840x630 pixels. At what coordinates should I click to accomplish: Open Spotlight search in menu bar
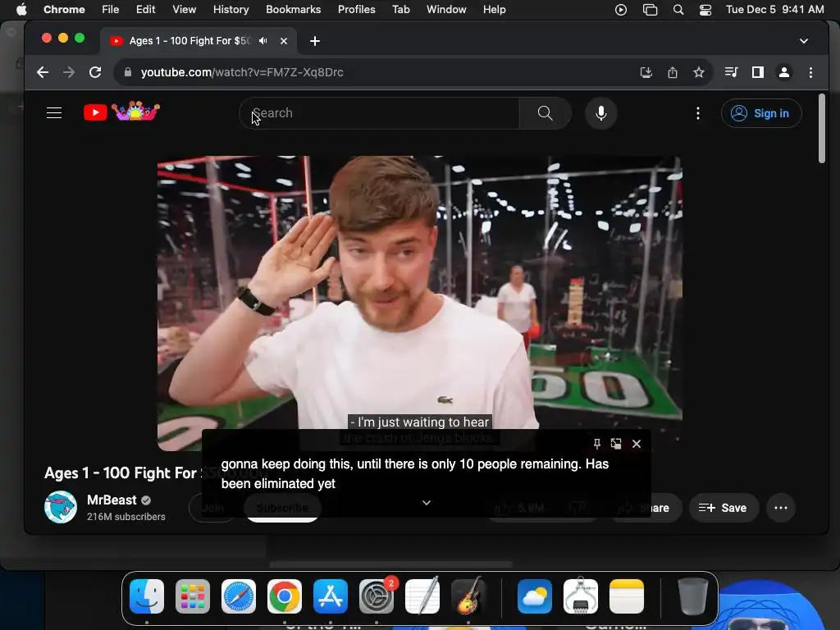[678, 10]
